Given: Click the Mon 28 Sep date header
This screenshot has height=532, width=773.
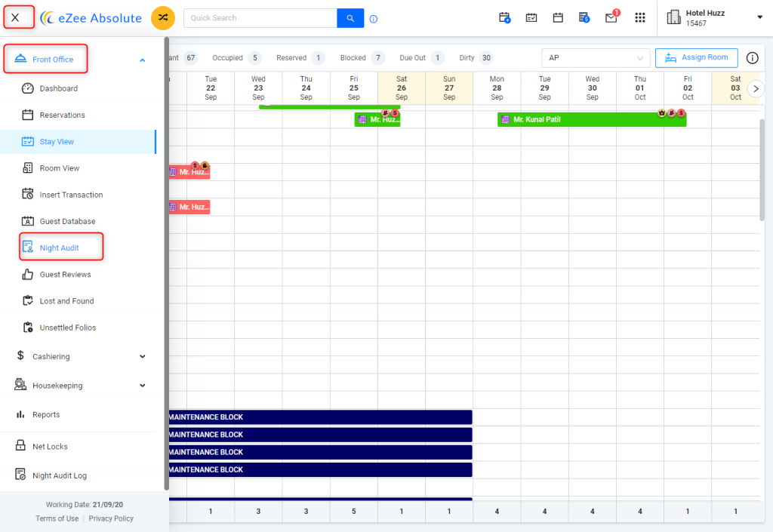Looking at the screenshot, I should [497, 88].
